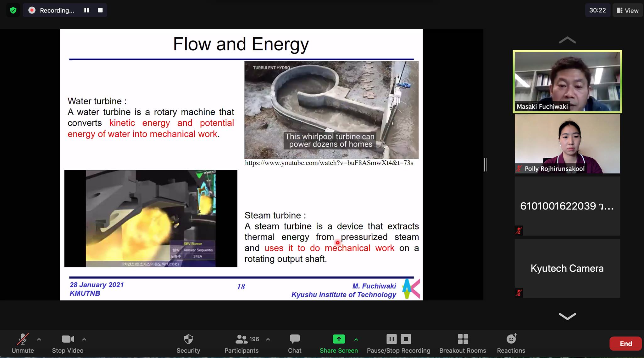Expand video options arrow next to Stop Video
The image size is (644, 358).
click(84, 339)
